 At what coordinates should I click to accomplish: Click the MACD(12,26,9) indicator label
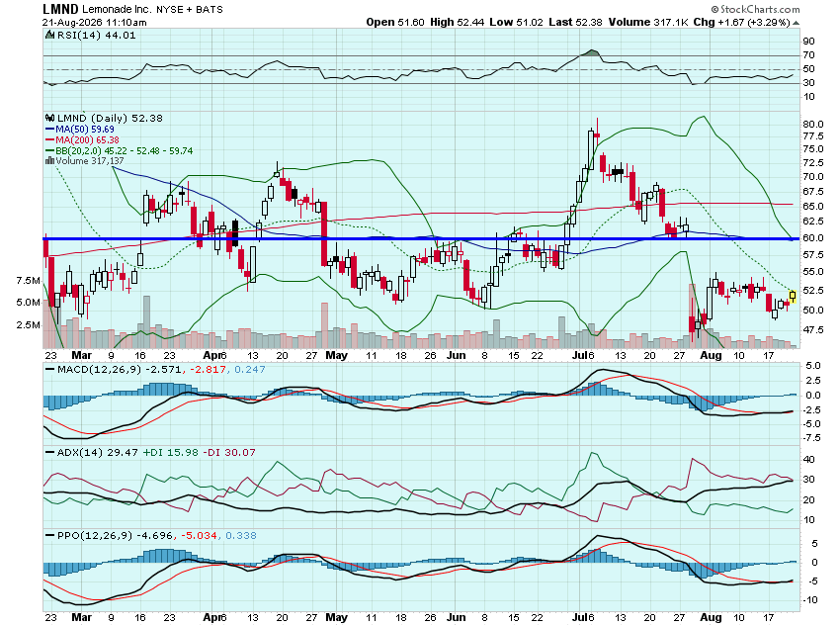pos(100,369)
